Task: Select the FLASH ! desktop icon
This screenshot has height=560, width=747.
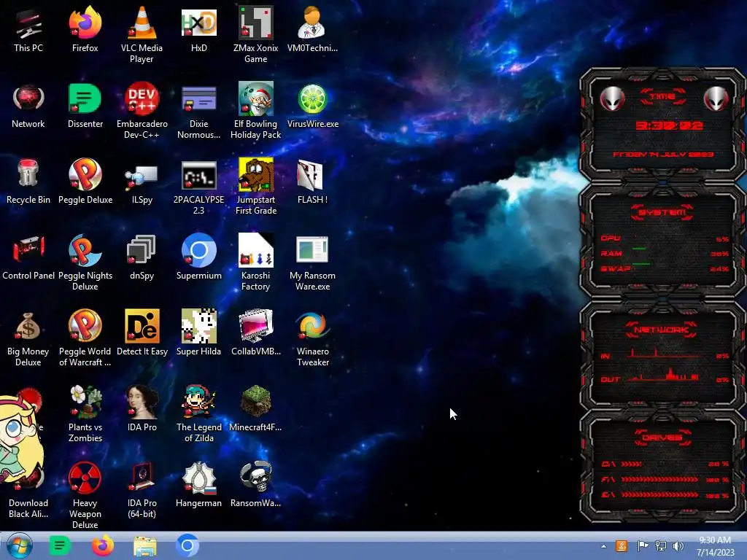Action: tap(312, 182)
